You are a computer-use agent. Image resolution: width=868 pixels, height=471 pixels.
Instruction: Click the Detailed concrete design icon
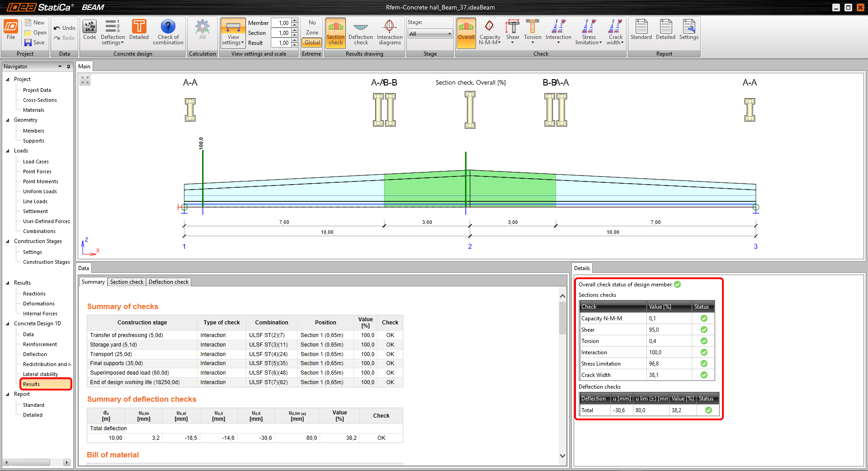(x=139, y=30)
